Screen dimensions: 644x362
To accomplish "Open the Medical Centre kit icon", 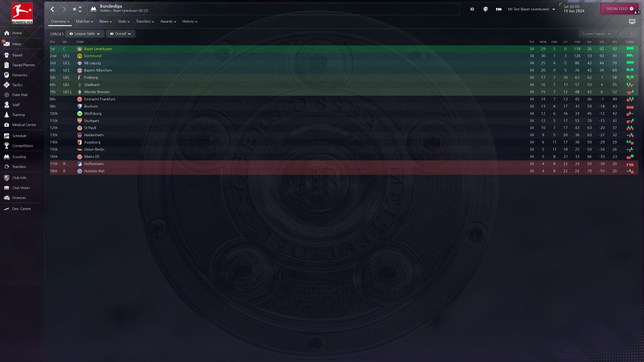I will [x=7, y=125].
